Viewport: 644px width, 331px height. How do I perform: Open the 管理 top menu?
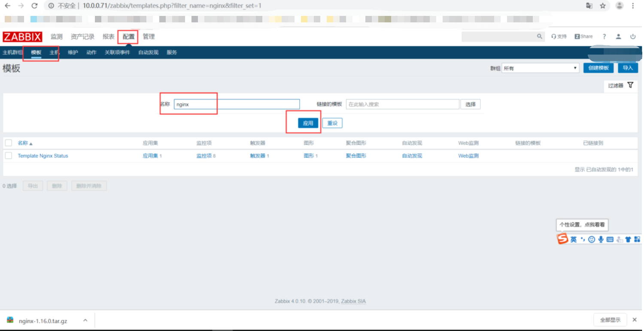(x=149, y=37)
